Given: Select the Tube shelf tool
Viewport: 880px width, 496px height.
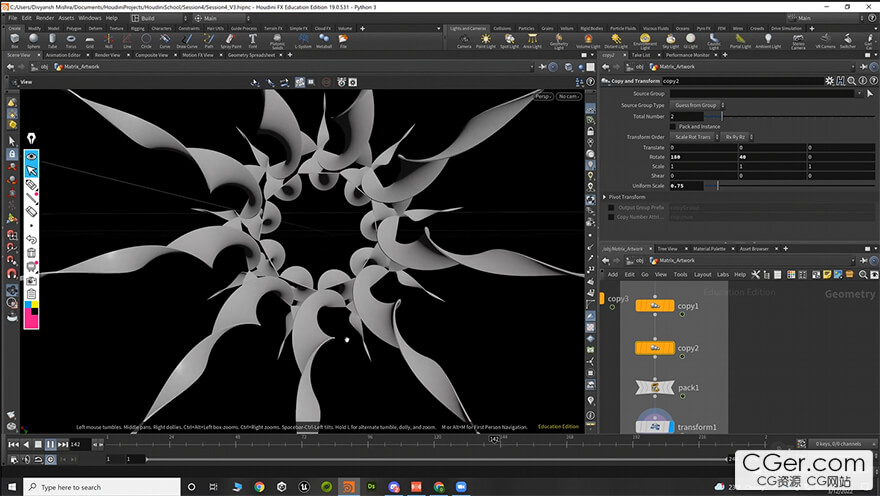Looking at the screenshot, I should [x=52, y=40].
